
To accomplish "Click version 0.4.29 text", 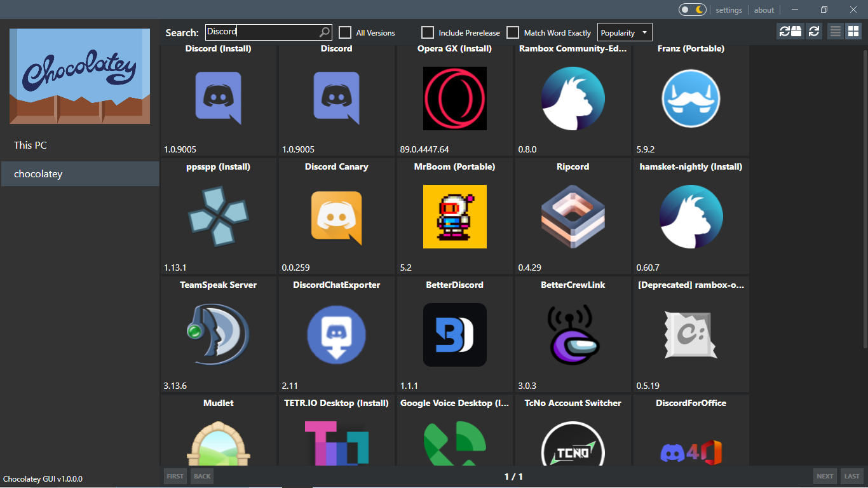I will point(530,268).
